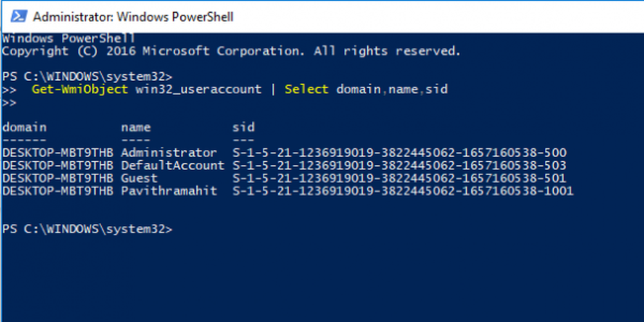The width and height of the screenshot is (644, 322).
Task: Click the domain column header
Action: click(x=24, y=128)
